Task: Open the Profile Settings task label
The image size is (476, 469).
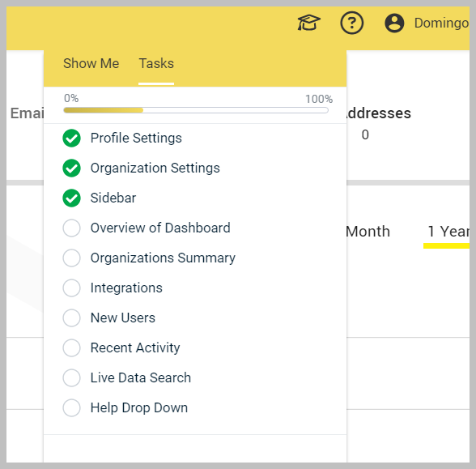Action: pyautogui.click(x=136, y=139)
